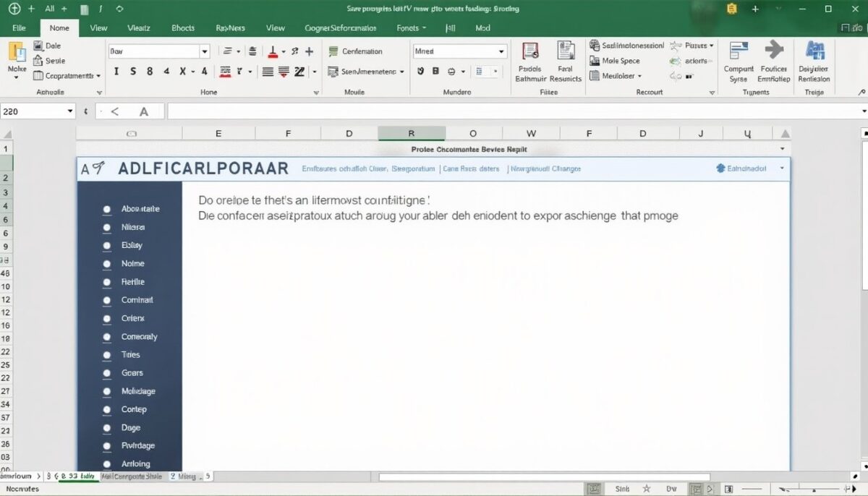The width and height of the screenshot is (868, 496).
Task: Click the name box showing 220
Action: click(38, 111)
